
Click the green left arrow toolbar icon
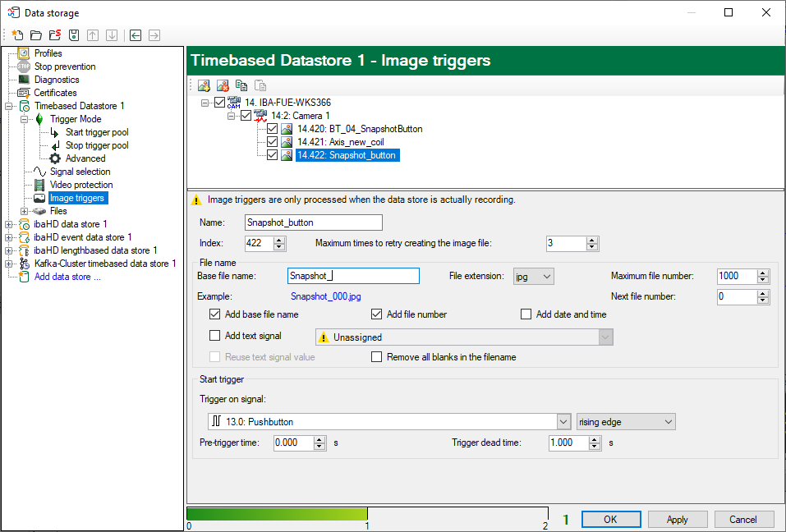pos(136,35)
